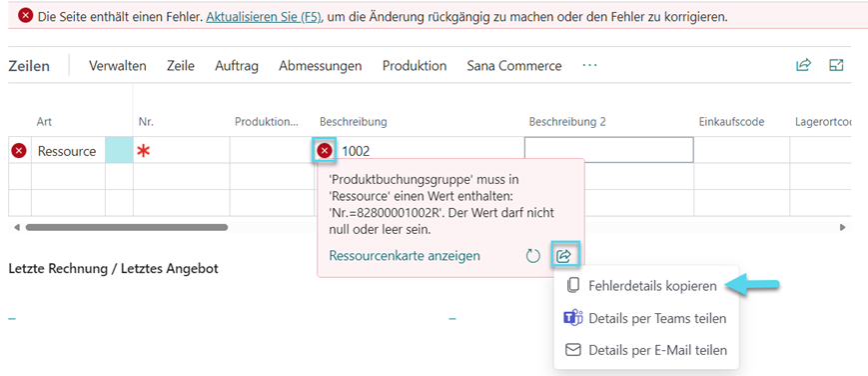Screen dimensions: 868x376
Task: Open the Sana Commerce menu
Action: point(514,66)
